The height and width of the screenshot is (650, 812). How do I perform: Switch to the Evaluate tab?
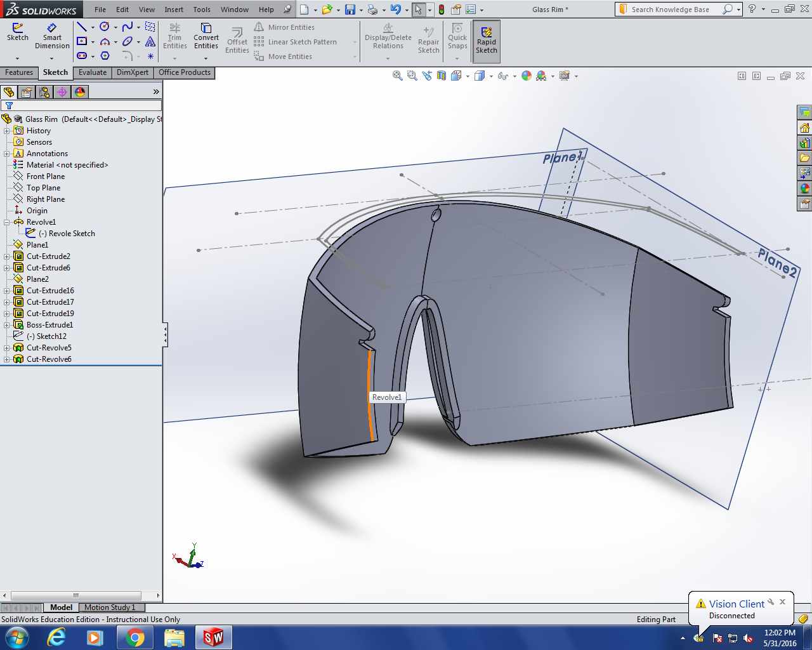pyautogui.click(x=93, y=72)
